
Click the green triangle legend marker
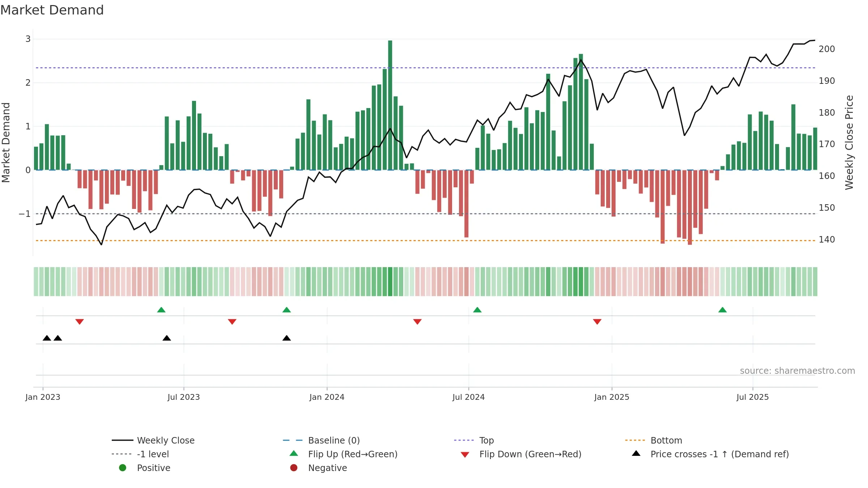(x=294, y=453)
